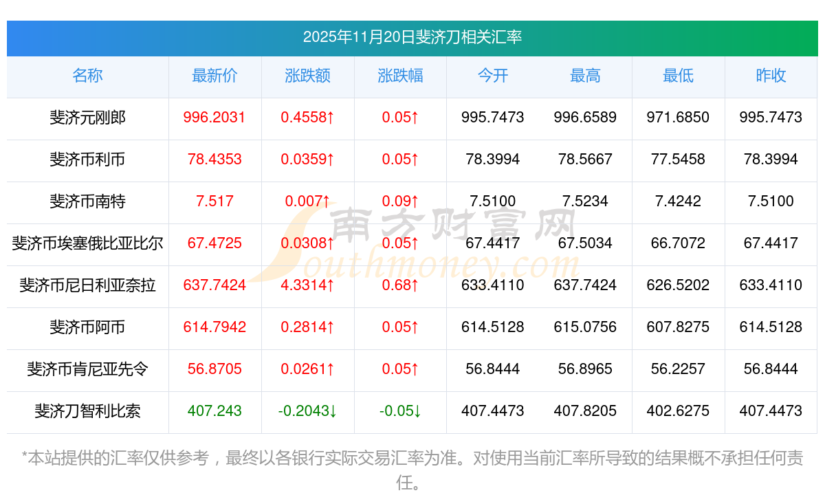Click the row name 斐济刀智利比索
Image resolution: width=825 pixels, height=504 pixels.
coord(87,411)
